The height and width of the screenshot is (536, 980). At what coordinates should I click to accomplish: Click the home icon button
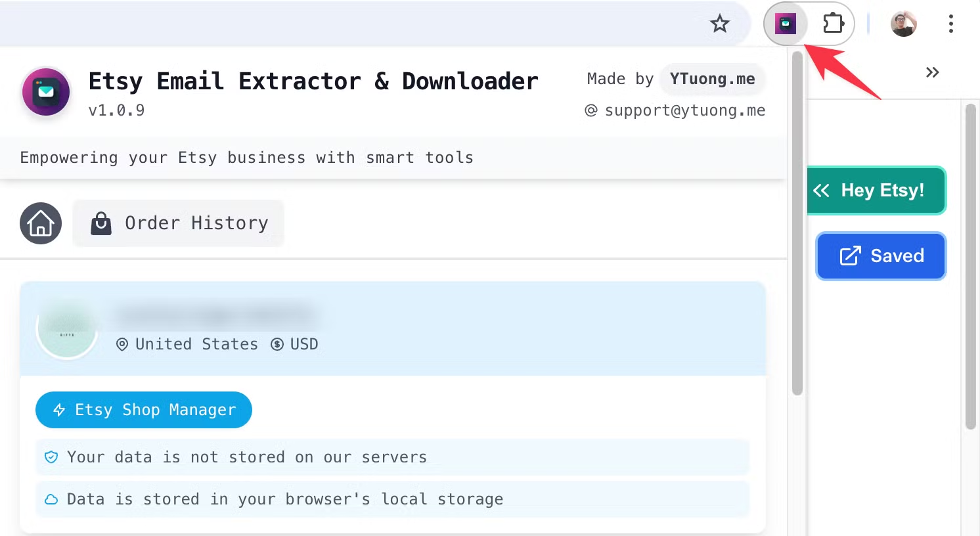click(x=41, y=223)
